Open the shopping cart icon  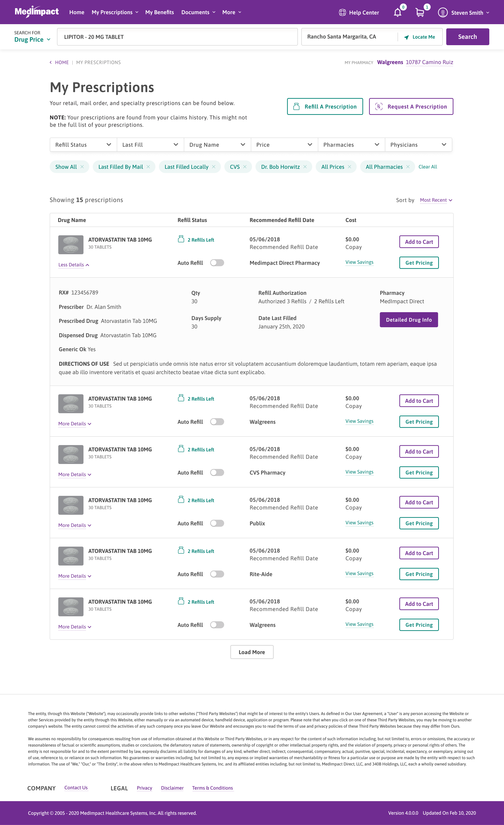pyautogui.click(x=420, y=13)
